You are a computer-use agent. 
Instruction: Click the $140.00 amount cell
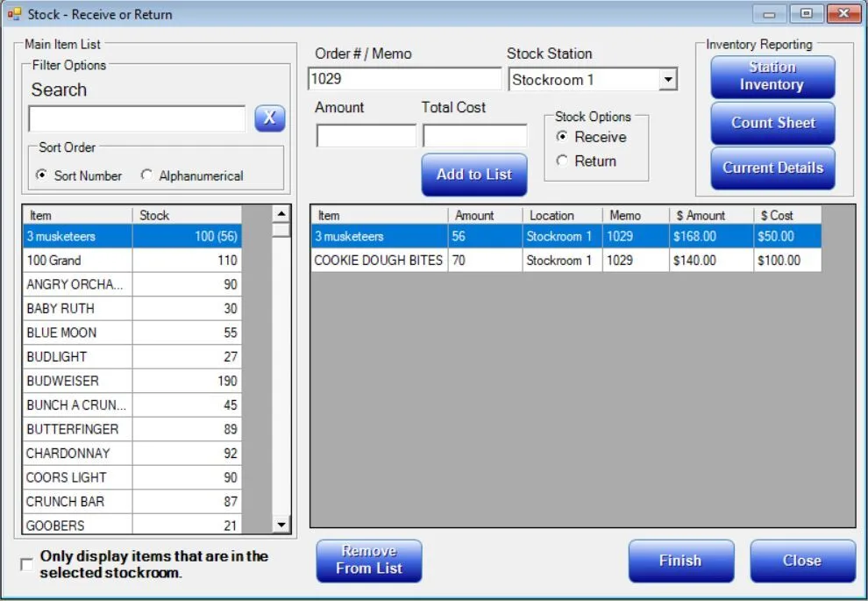click(x=711, y=261)
